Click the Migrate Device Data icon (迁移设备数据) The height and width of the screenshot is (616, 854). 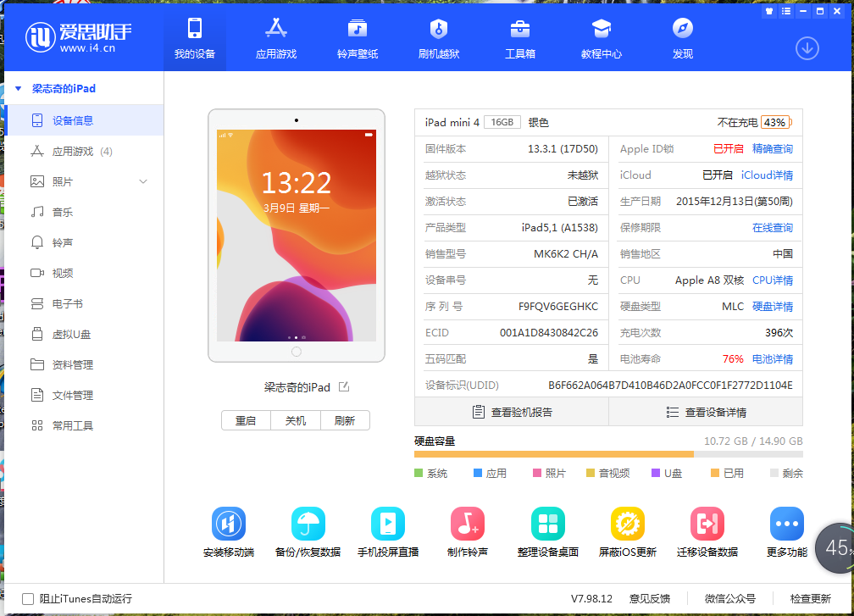[x=707, y=524]
